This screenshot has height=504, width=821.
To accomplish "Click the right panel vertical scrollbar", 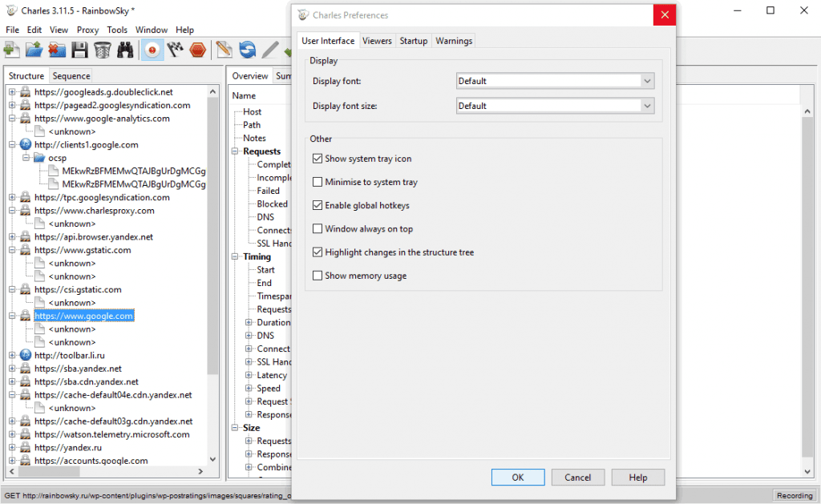I will coord(807,285).
